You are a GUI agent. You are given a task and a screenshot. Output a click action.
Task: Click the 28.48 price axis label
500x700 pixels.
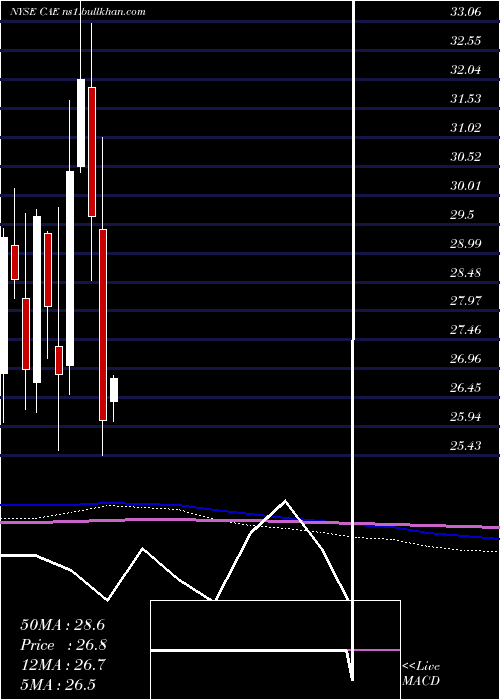coord(466,272)
